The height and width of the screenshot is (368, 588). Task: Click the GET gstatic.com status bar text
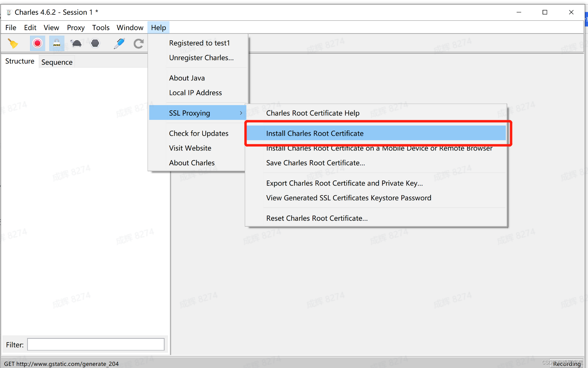tap(61, 364)
